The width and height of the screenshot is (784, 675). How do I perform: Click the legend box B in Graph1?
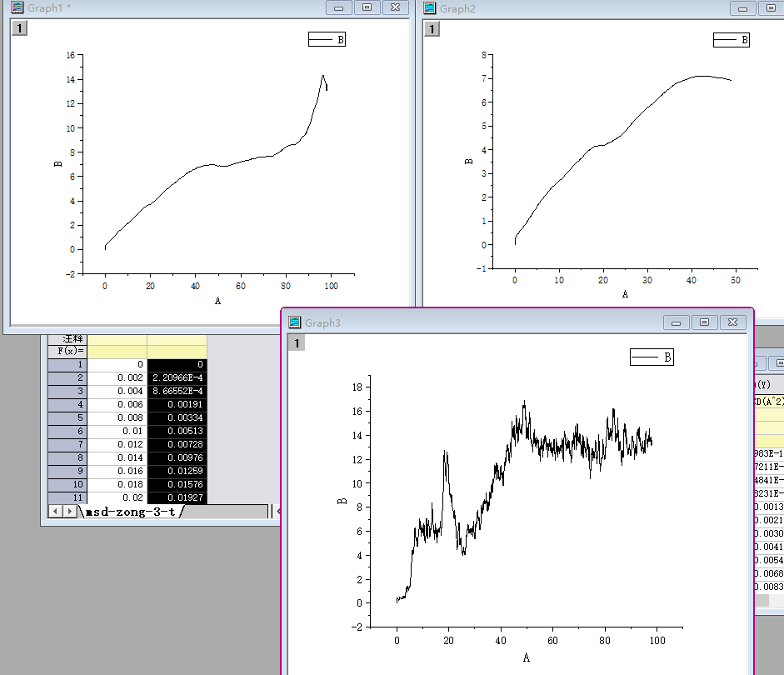327,39
